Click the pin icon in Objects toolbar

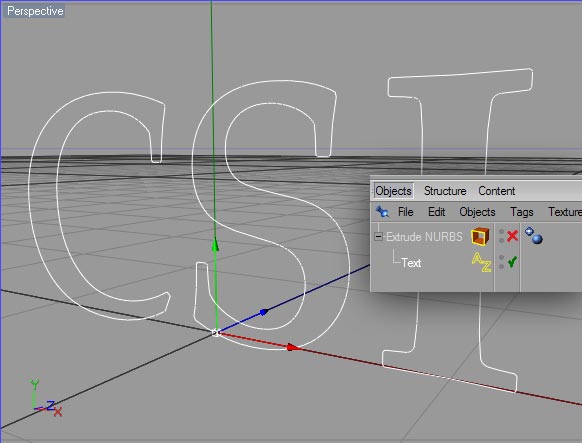[382, 212]
